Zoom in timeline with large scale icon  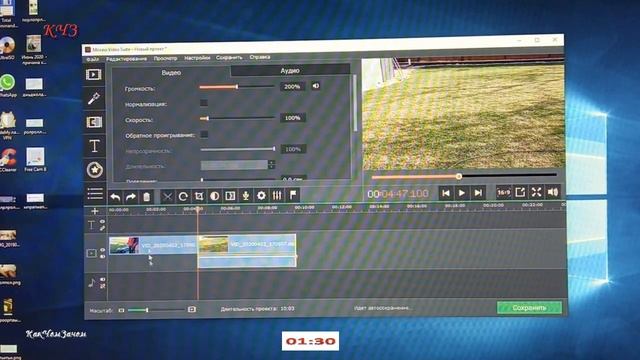[x=192, y=309]
